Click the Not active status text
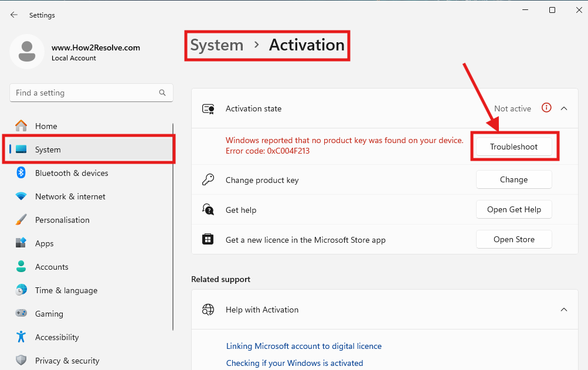This screenshot has height=370, width=588. (x=512, y=108)
